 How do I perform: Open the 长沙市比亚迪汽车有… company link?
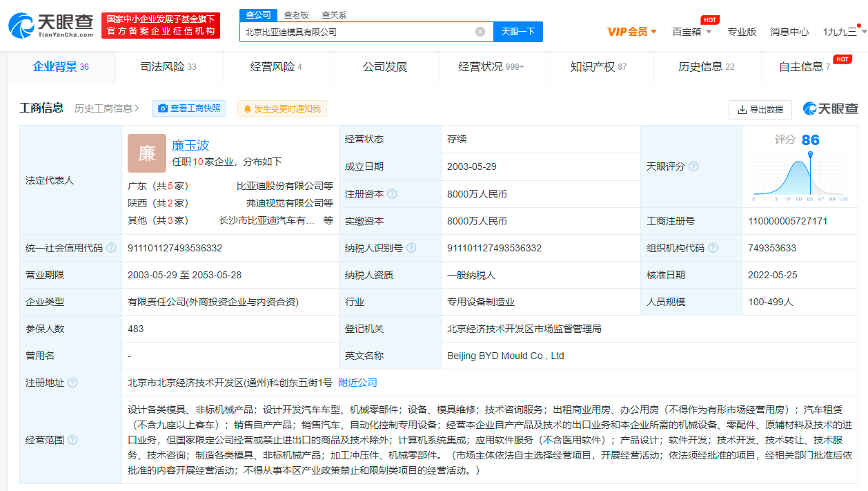click(267, 221)
